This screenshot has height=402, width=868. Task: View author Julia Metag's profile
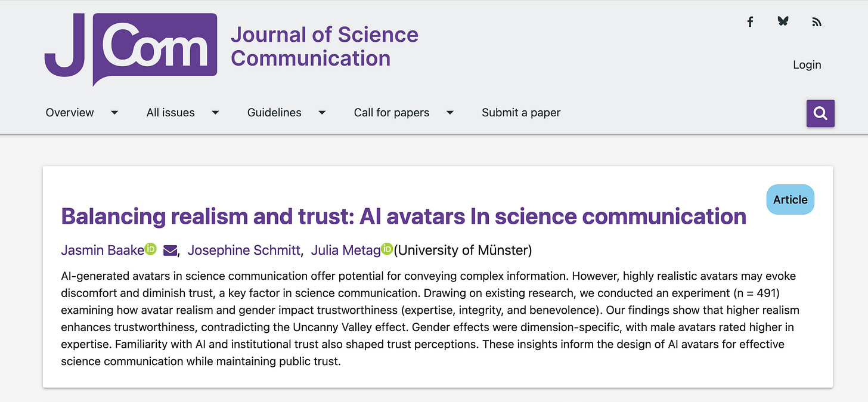pos(346,250)
